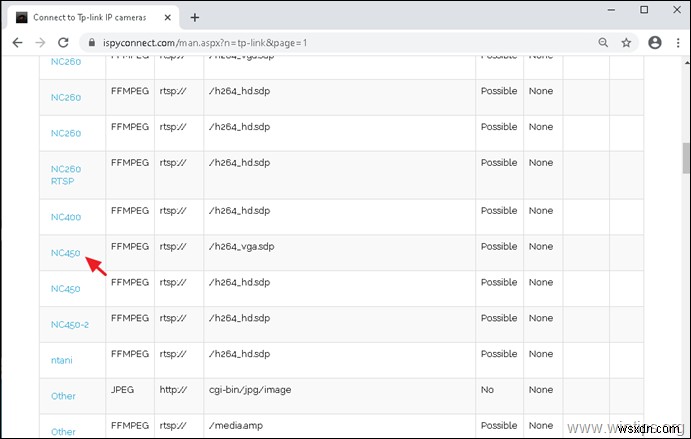Open the Chrome profile avatar
The width and height of the screenshot is (691, 439).
tap(655, 43)
